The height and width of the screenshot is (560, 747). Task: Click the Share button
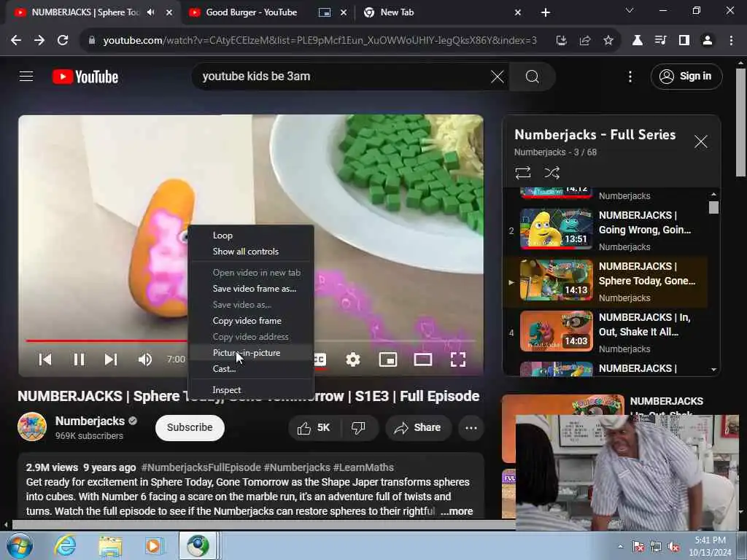click(417, 427)
